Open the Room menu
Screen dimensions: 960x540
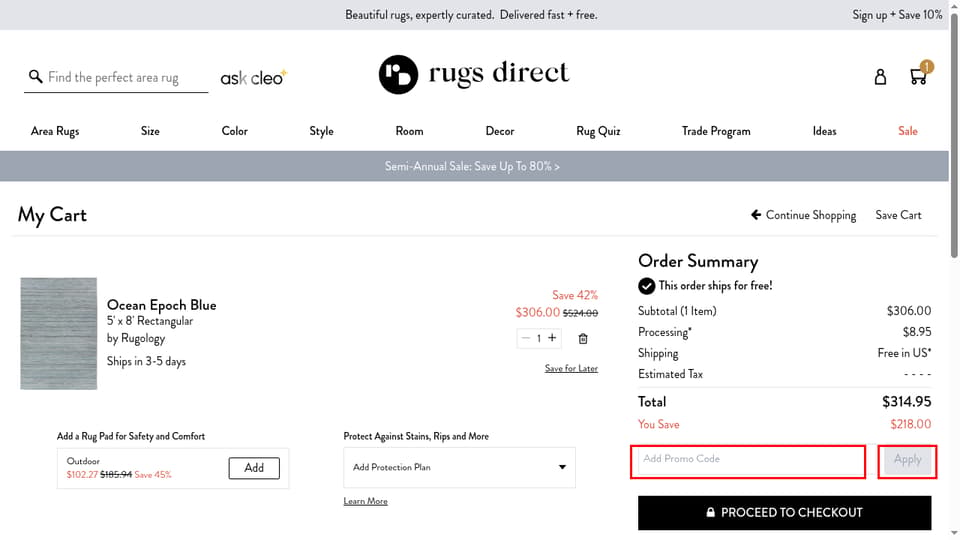click(409, 131)
